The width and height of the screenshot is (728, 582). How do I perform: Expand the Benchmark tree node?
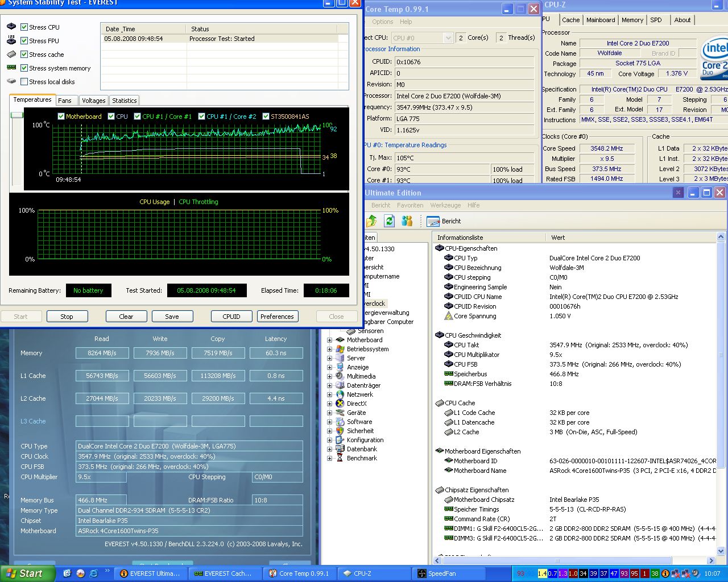pos(329,458)
